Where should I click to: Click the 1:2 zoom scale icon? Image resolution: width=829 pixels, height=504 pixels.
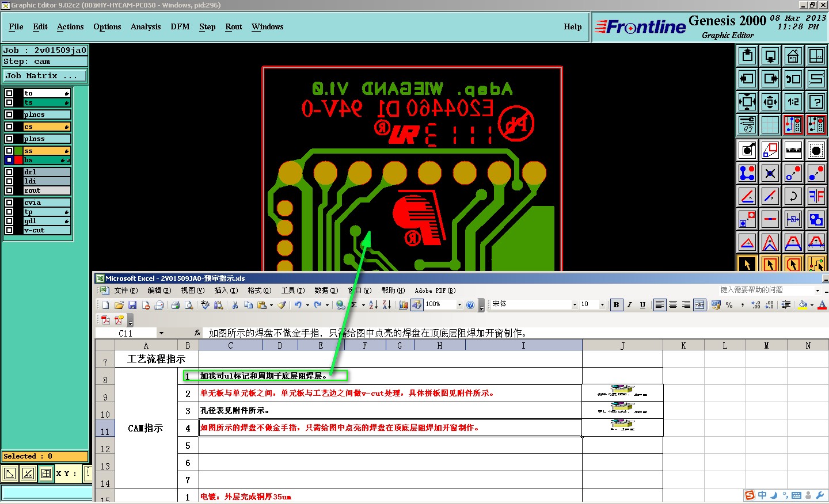click(x=793, y=102)
